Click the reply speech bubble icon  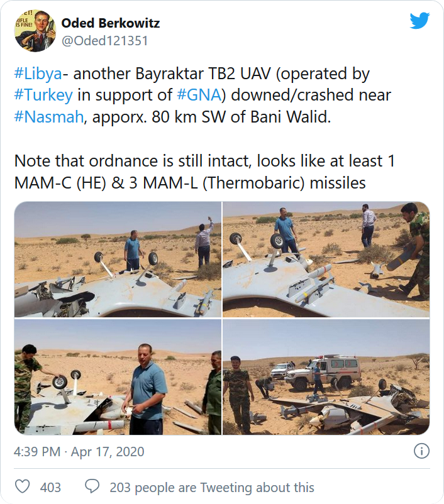pyautogui.click(x=92, y=486)
